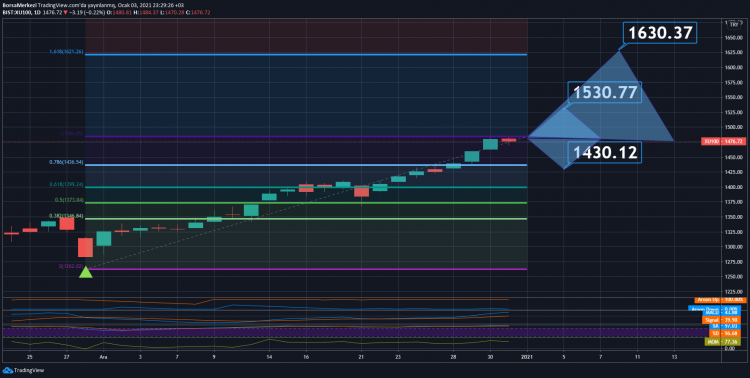Select the 0.5(1373.04) Fibonacci level label
750x378 pixels.
69,200
